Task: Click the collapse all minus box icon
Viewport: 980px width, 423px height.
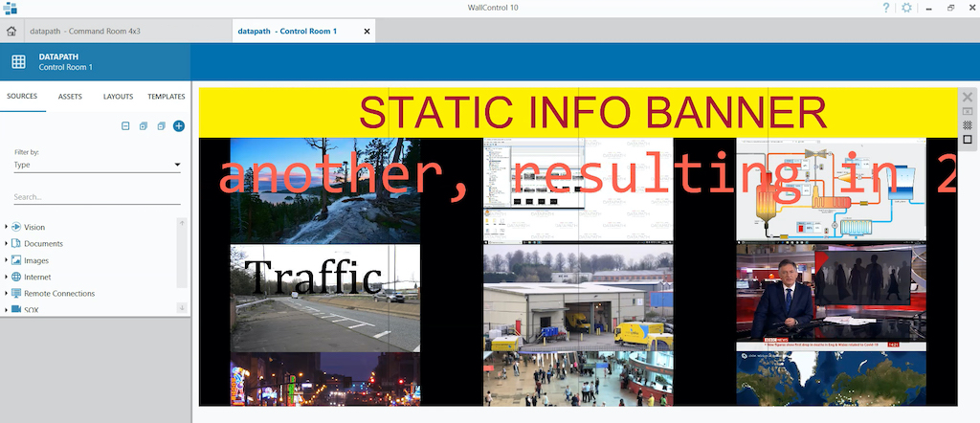Action: 125,126
